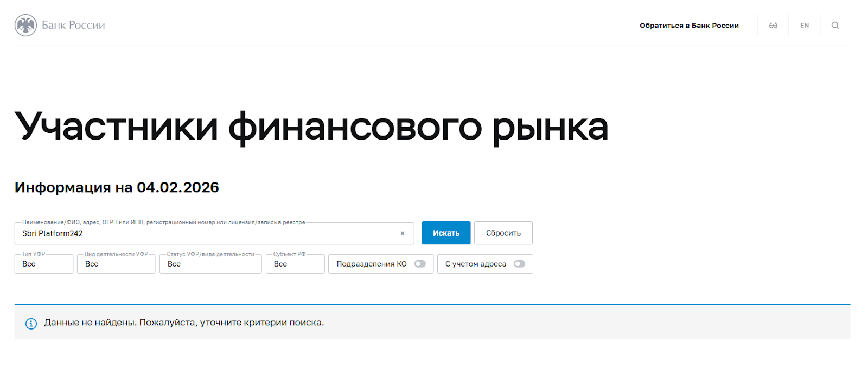This screenshot has height=373, width=868.
Task: Toggle the Подразделения КО switch
Action: [x=420, y=264]
